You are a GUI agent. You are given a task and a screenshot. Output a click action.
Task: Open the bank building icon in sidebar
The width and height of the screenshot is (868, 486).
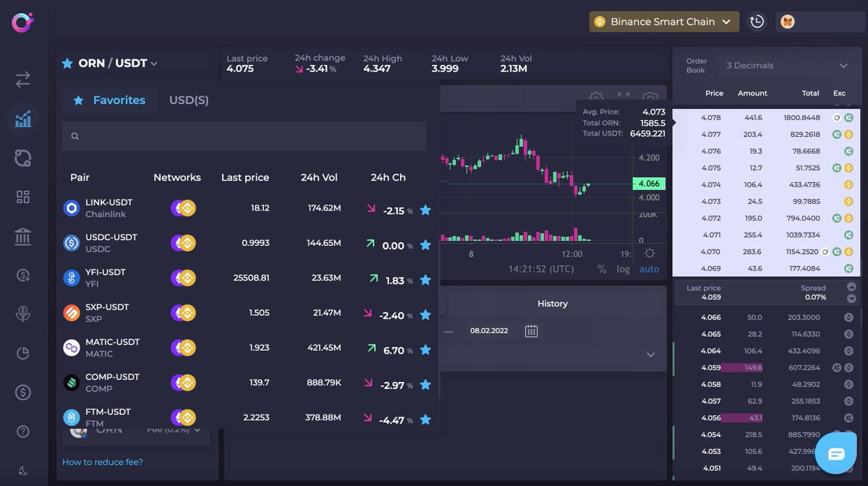[23, 236]
